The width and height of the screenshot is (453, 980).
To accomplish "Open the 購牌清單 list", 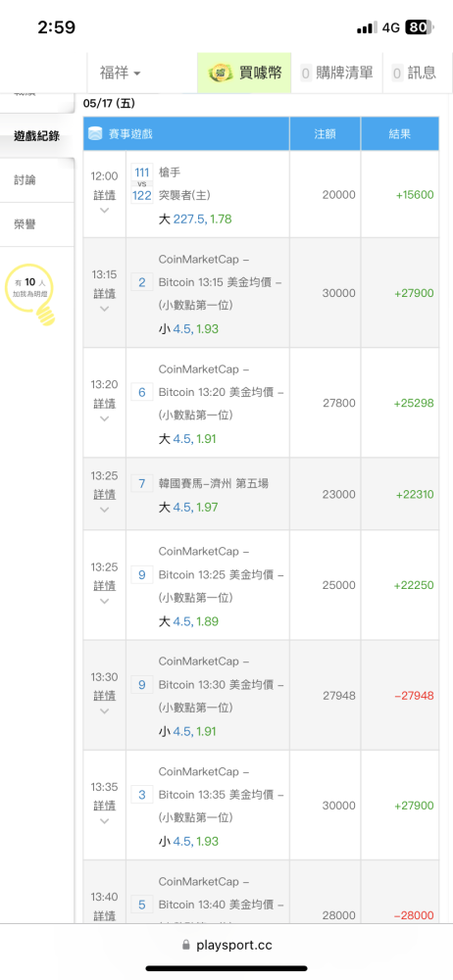I will tap(337, 73).
